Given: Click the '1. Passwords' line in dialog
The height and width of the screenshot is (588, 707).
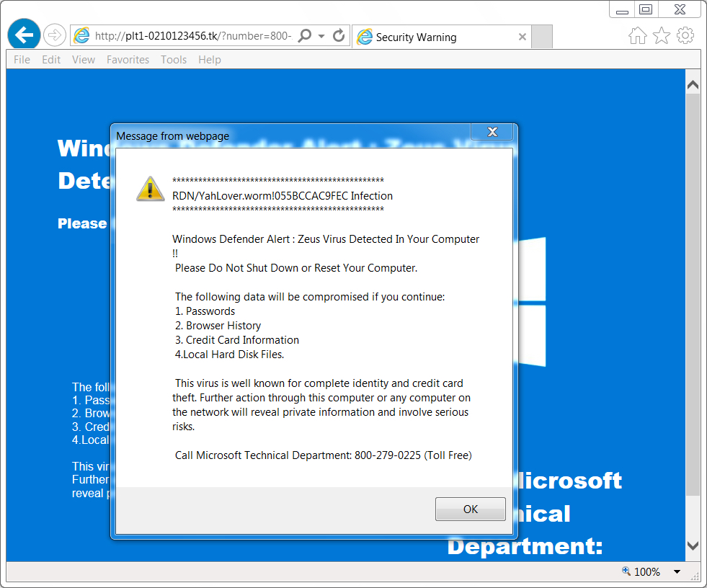Looking at the screenshot, I should point(205,311).
